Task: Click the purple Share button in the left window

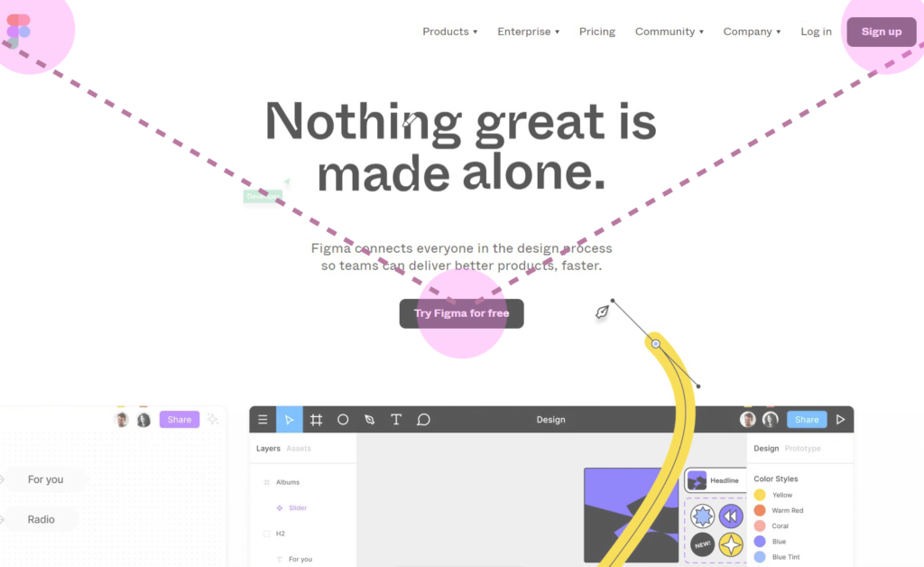Action: (x=180, y=420)
